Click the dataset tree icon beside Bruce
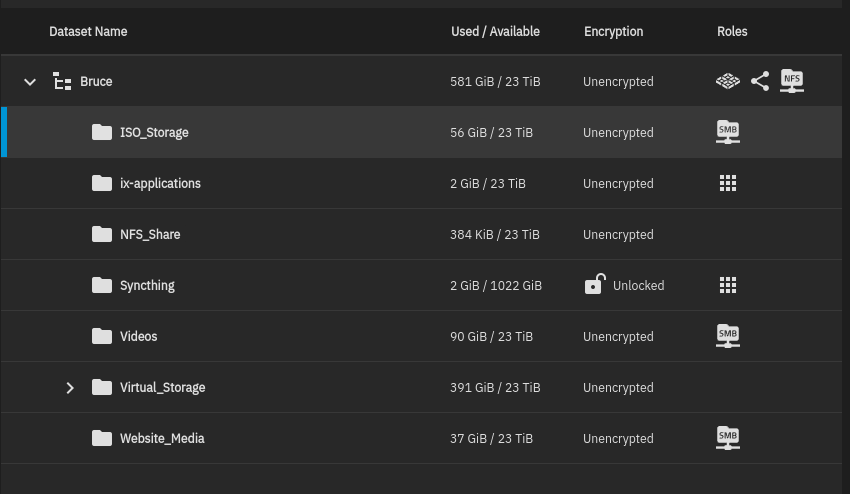This screenshot has height=494, width=850. [x=62, y=81]
